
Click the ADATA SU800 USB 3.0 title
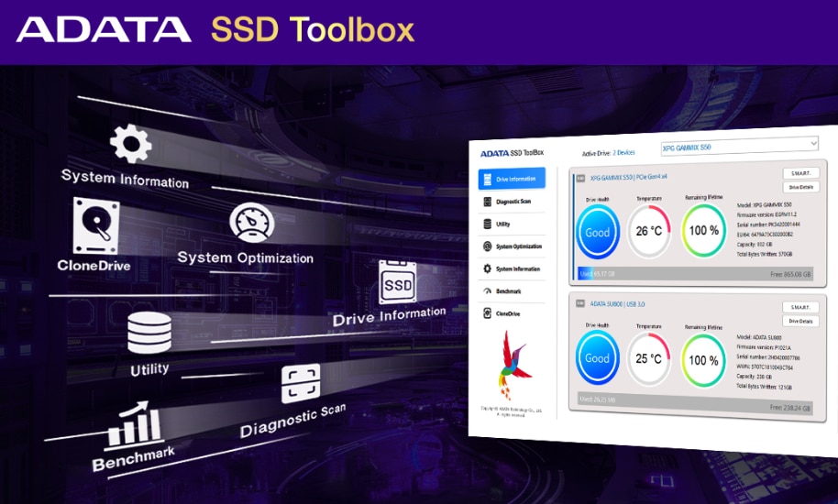617,304
